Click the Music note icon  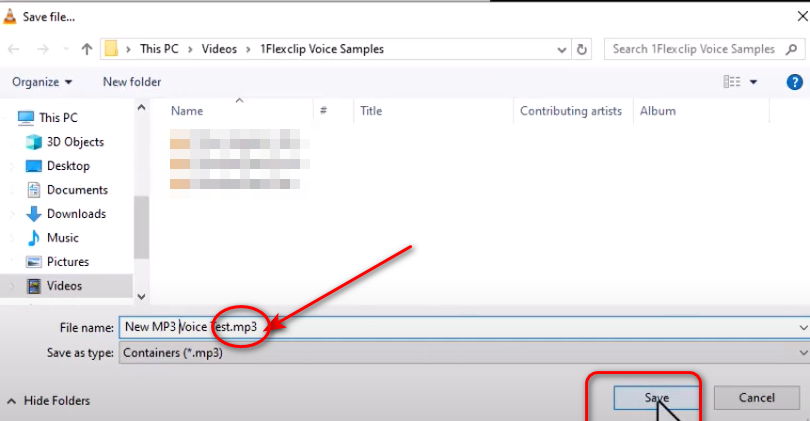click(x=34, y=238)
